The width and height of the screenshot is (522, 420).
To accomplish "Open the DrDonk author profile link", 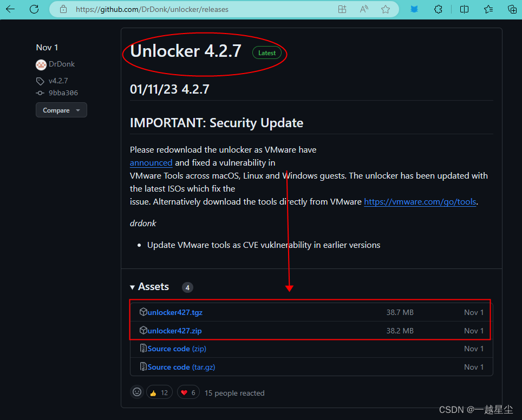I will pyautogui.click(x=62, y=64).
